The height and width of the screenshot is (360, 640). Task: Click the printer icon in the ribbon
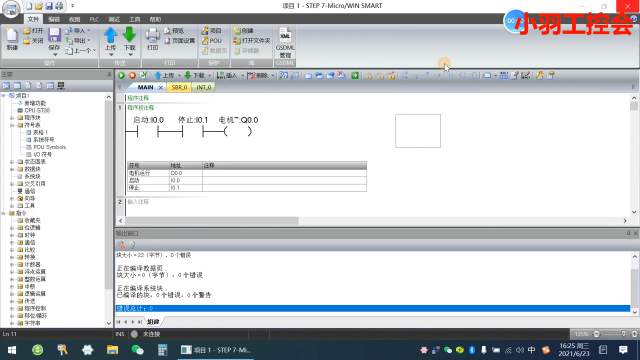point(153,36)
